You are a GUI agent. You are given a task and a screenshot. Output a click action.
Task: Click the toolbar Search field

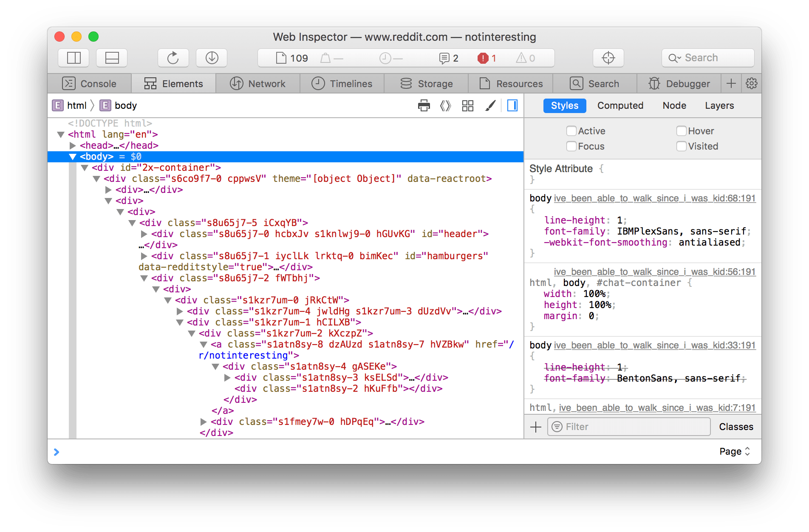tap(708, 58)
